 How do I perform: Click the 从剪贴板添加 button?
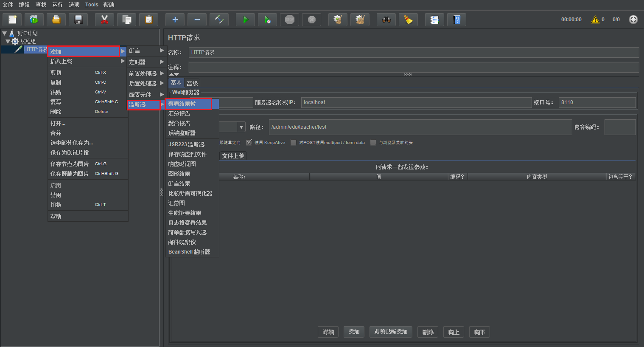tap(391, 332)
